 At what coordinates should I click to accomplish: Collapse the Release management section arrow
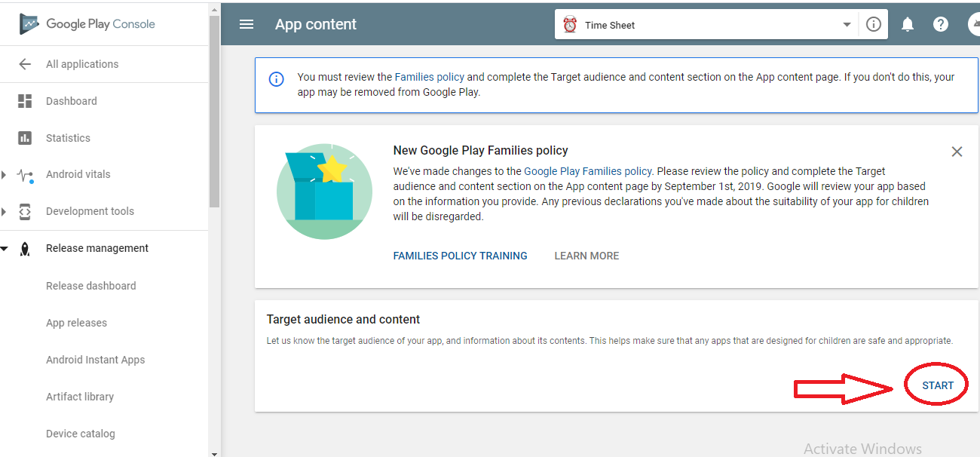[4, 248]
